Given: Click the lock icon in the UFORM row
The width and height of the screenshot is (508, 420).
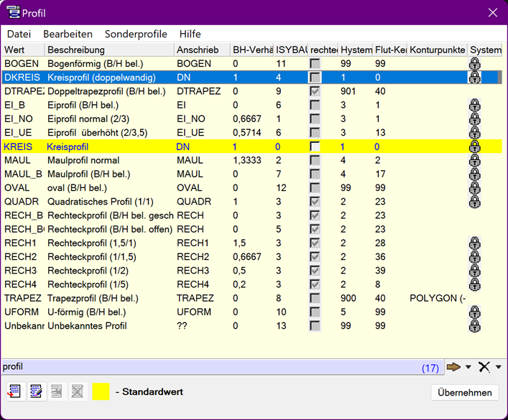Looking at the screenshot, I should [x=474, y=312].
